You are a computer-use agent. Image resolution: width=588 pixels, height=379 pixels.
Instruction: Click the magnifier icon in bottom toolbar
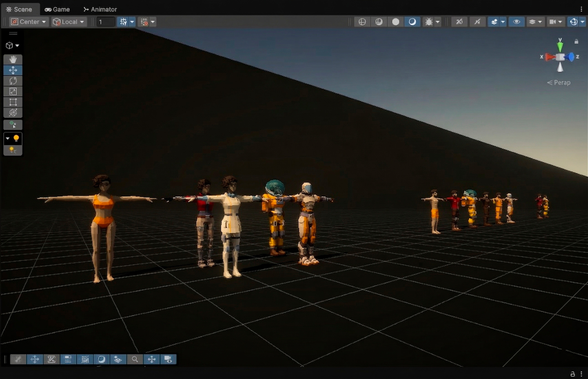point(135,359)
